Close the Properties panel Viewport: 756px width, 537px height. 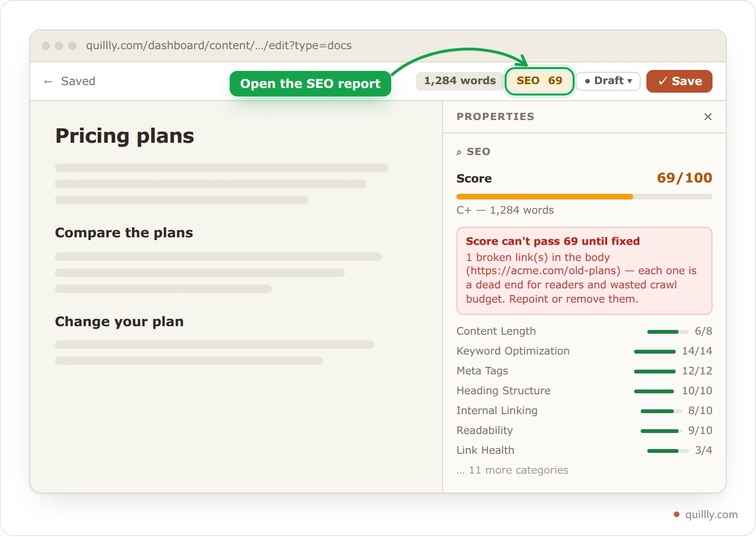coord(707,117)
